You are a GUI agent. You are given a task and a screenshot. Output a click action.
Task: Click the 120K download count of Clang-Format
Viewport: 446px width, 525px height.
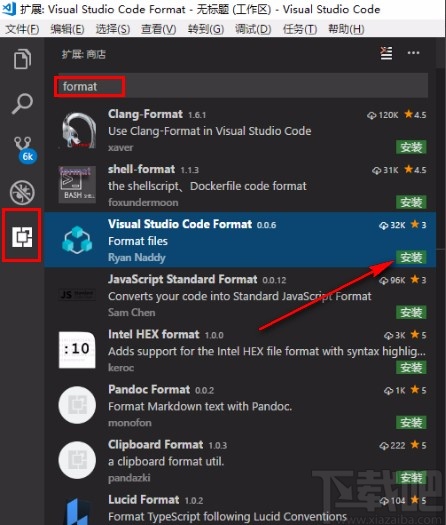[383, 115]
